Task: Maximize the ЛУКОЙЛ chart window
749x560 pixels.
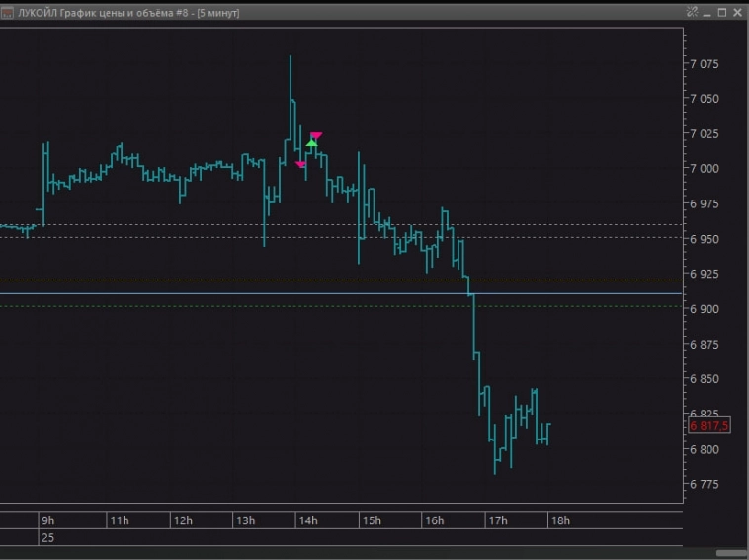Action: tap(720, 12)
